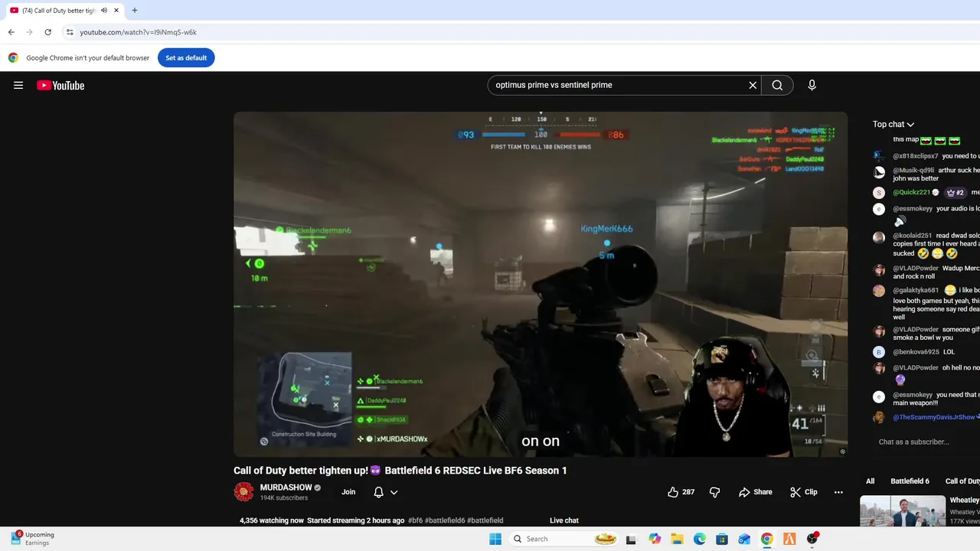The image size is (980, 551).
Task: Open Windows Start menu
Action: pyautogui.click(x=495, y=539)
